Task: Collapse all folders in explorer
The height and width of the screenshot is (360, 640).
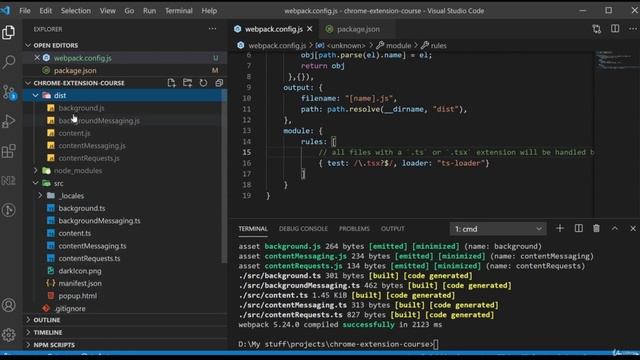Action: click(219, 83)
